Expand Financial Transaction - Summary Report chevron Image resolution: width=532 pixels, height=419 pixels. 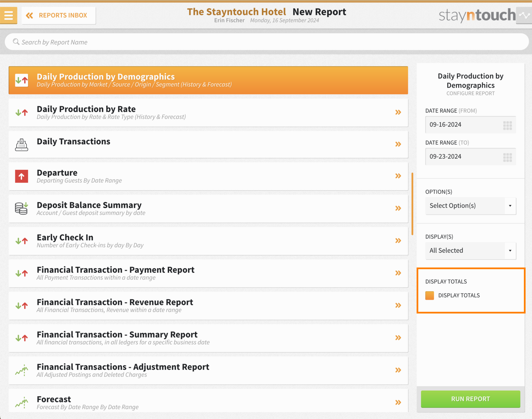coord(398,338)
